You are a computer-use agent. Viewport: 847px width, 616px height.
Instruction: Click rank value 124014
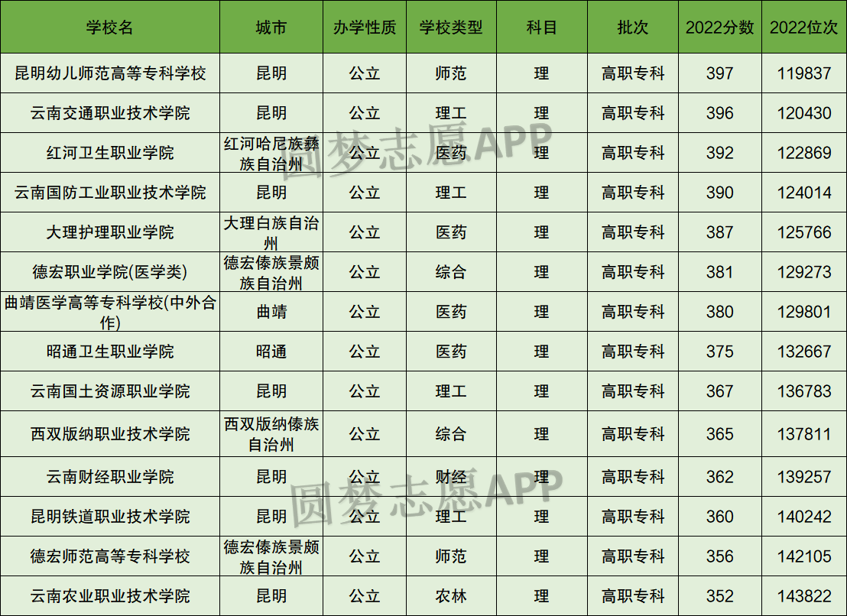click(x=803, y=193)
